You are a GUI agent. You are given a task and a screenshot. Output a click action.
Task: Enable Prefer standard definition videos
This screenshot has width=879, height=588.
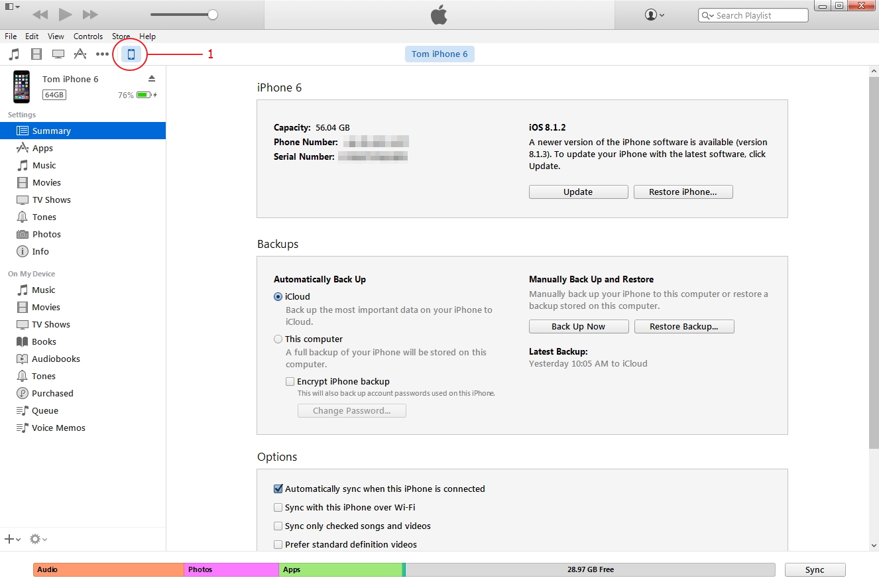pyautogui.click(x=278, y=544)
